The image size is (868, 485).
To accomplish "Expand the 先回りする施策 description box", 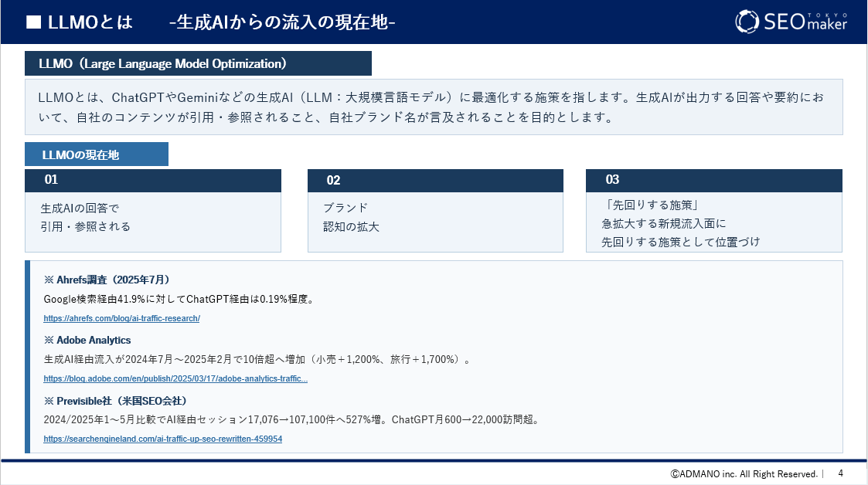I will tap(713, 222).
